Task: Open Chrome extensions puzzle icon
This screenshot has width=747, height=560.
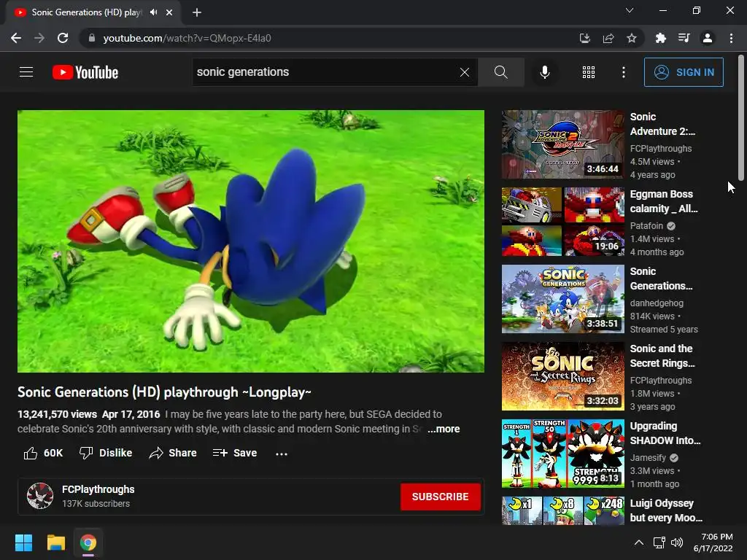Action: [x=661, y=38]
